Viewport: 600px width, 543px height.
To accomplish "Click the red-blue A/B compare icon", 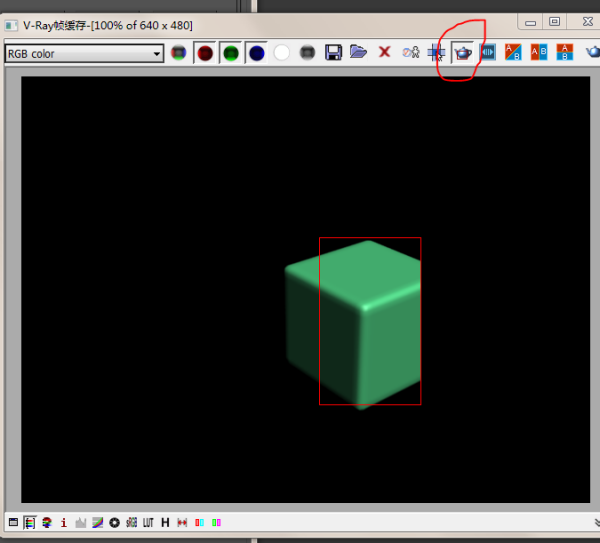I will [x=513, y=52].
